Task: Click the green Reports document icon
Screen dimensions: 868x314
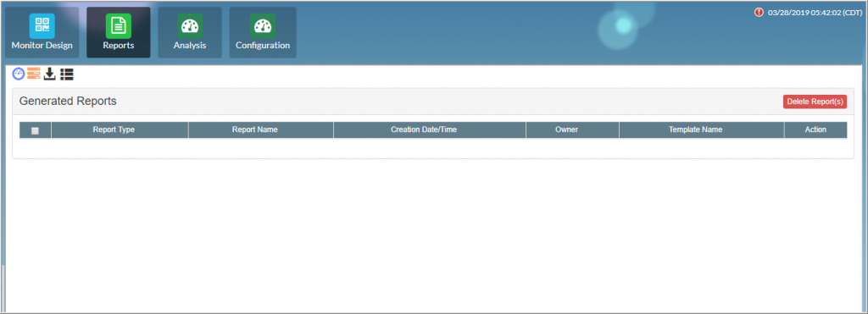Action: (x=119, y=26)
